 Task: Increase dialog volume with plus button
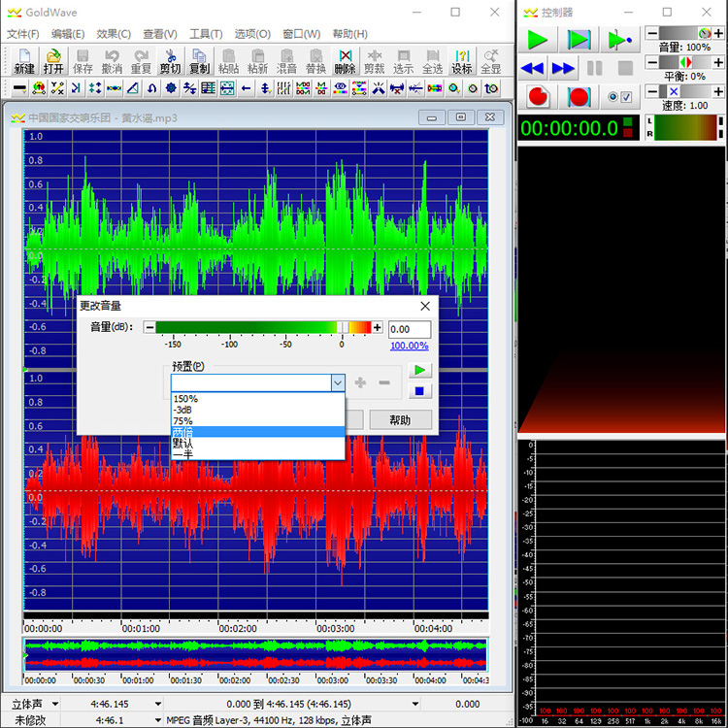pos(378,327)
